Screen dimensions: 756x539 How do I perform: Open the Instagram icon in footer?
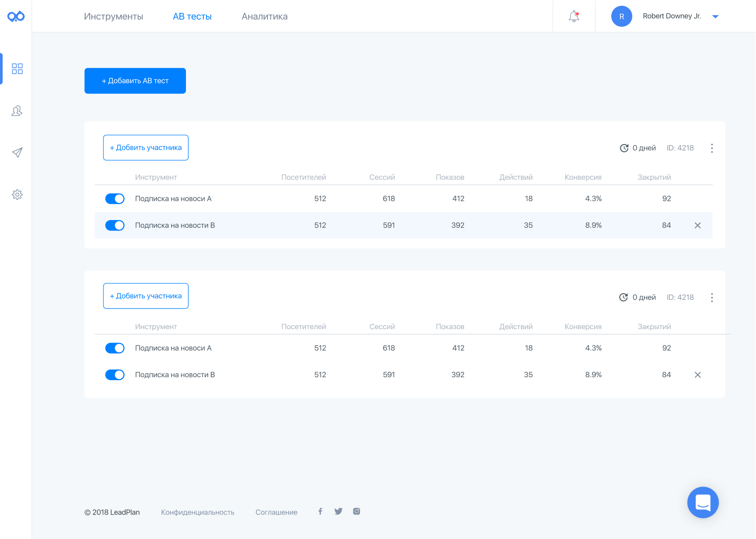point(356,511)
